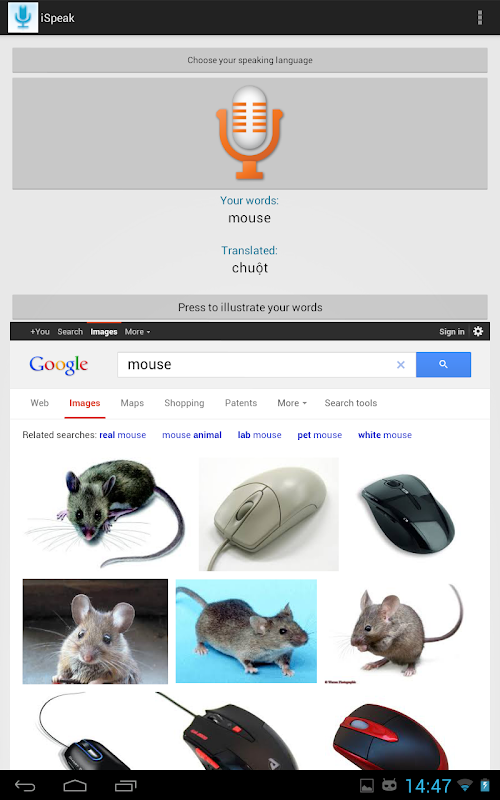Select the Maps results tab
Image resolution: width=500 pixels, height=800 pixels.
132,403
